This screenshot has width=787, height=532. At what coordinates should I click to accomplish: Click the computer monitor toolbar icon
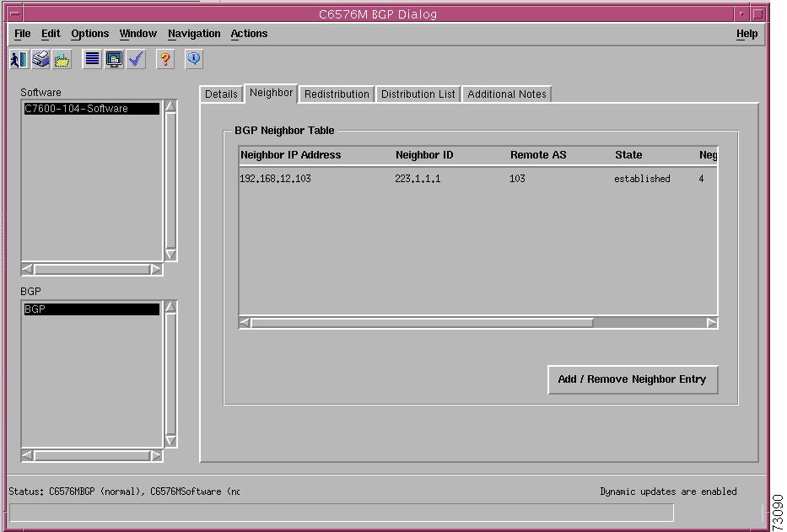pyautogui.click(x=114, y=59)
